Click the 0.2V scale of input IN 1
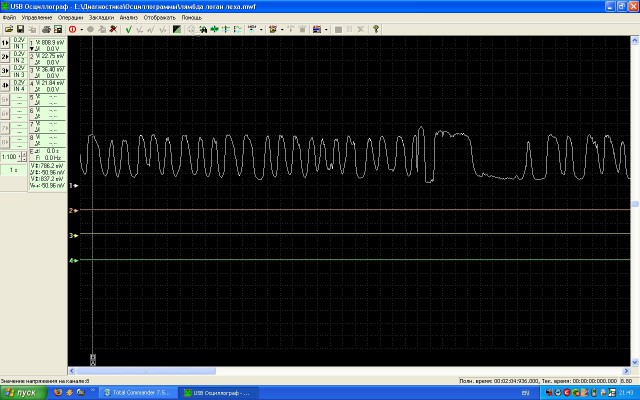This screenshot has height=400, width=640. 19,40
